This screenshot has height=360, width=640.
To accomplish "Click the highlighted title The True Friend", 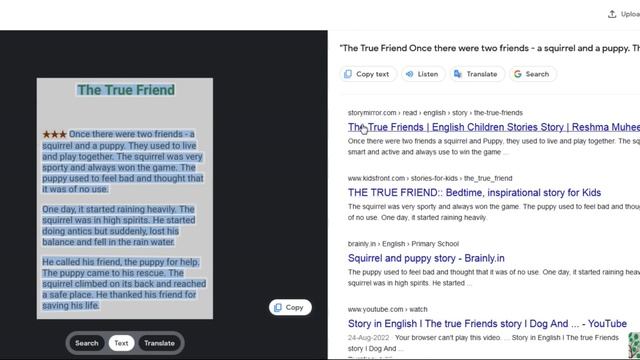I will click(126, 90).
